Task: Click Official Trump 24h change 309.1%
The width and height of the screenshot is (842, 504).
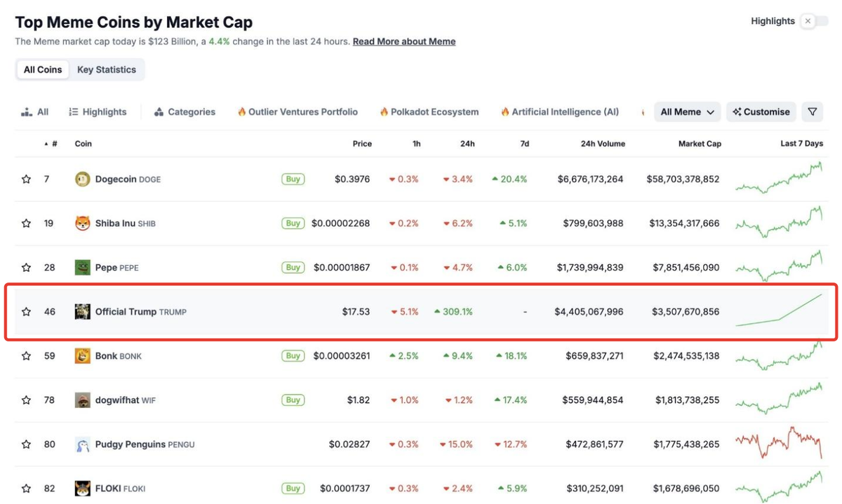Action: (453, 312)
